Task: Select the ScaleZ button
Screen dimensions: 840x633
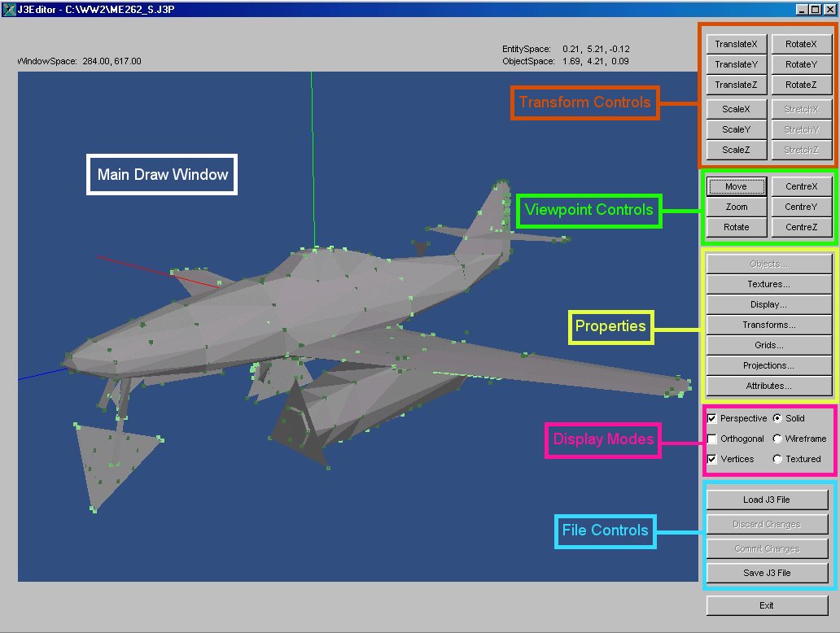Action: point(736,150)
